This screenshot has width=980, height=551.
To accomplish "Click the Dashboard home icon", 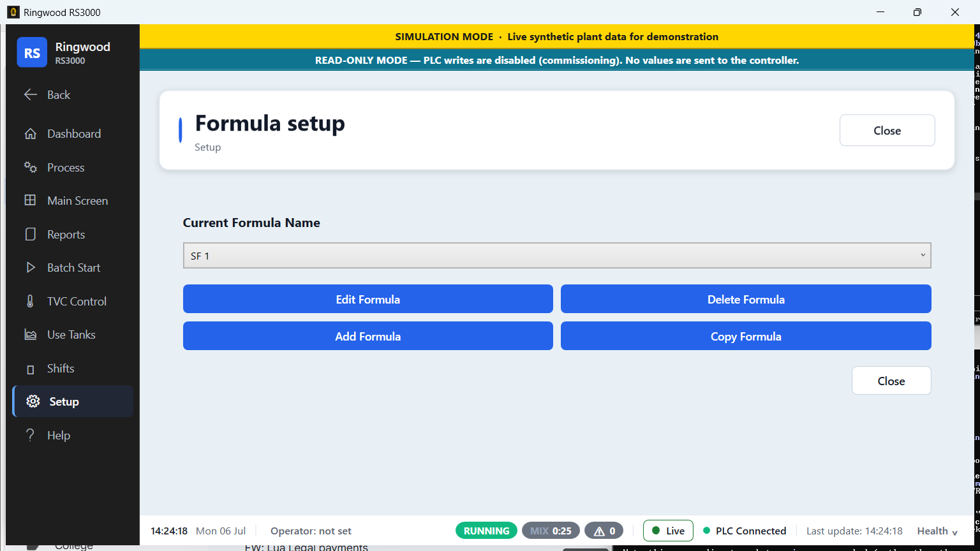I will (x=30, y=134).
